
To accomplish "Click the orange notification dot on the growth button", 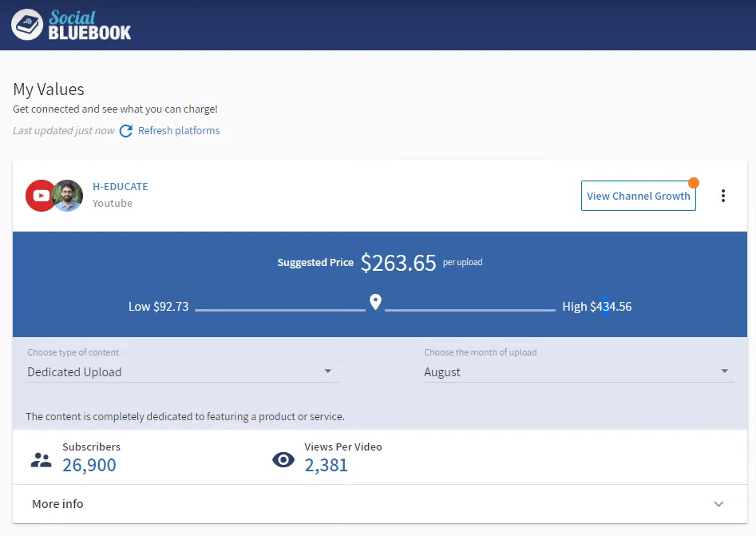I will (694, 182).
